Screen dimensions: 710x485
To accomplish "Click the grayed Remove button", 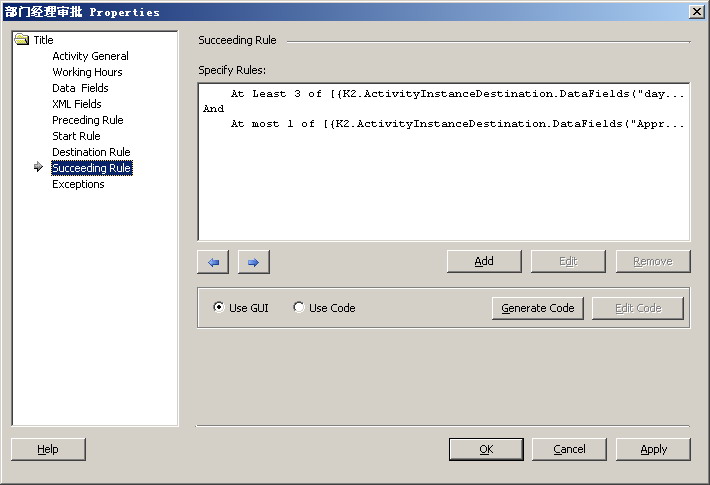I will 653,261.
